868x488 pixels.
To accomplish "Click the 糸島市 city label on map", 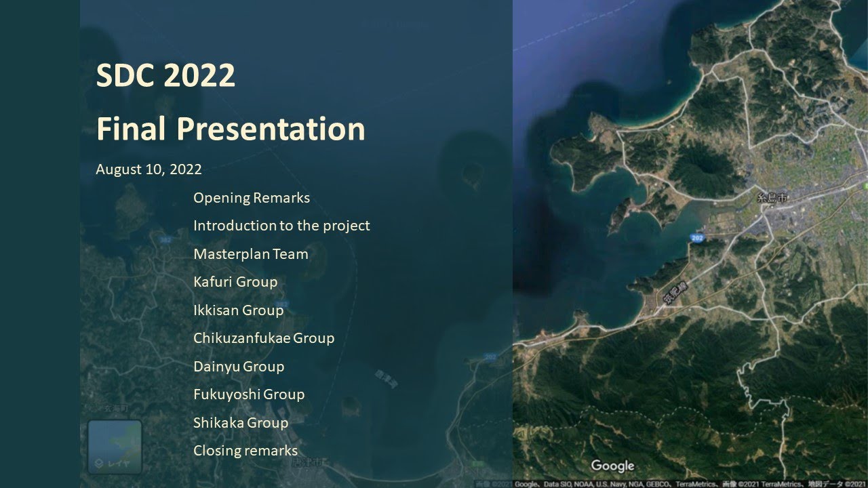I will point(772,199).
